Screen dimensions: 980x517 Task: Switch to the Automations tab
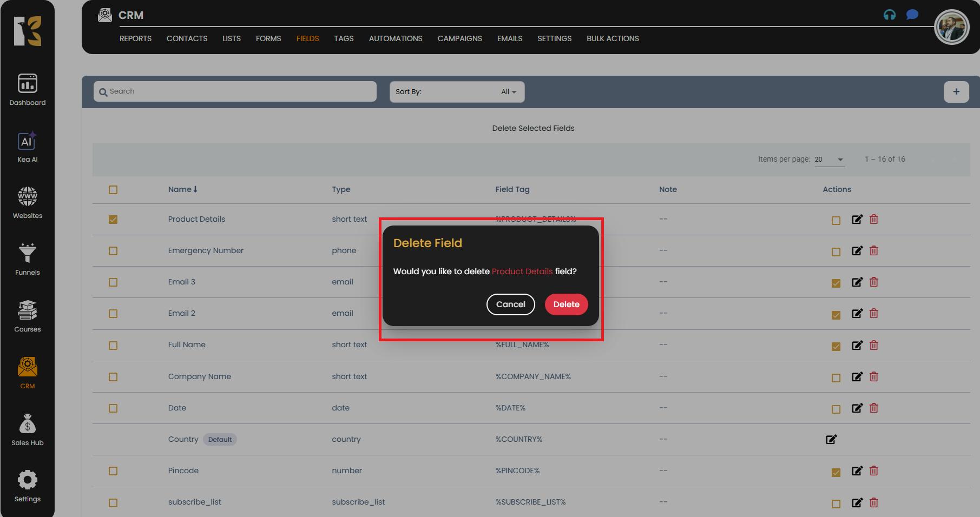[x=395, y=38]
